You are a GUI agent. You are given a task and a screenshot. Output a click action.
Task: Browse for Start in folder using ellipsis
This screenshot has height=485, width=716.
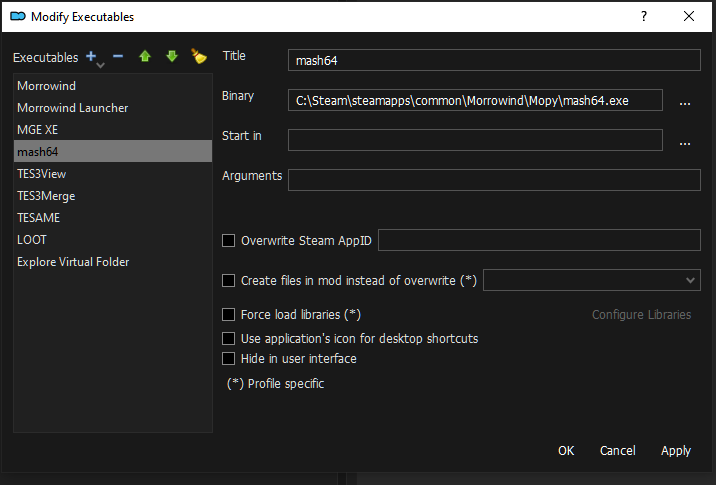click(x=685, y=141)
